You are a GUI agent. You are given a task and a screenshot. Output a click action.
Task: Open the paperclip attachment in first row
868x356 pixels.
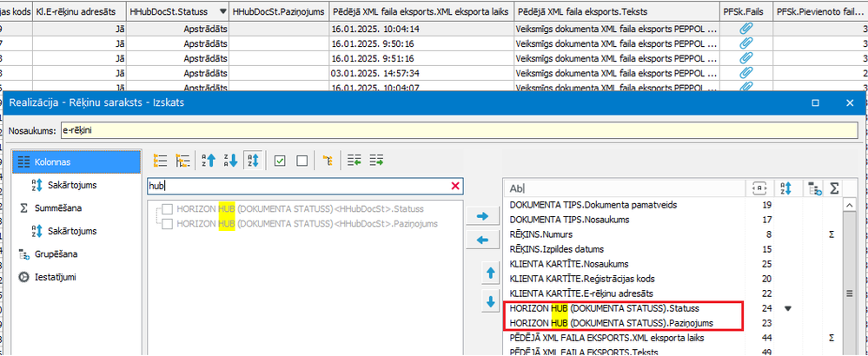point(746,30)
